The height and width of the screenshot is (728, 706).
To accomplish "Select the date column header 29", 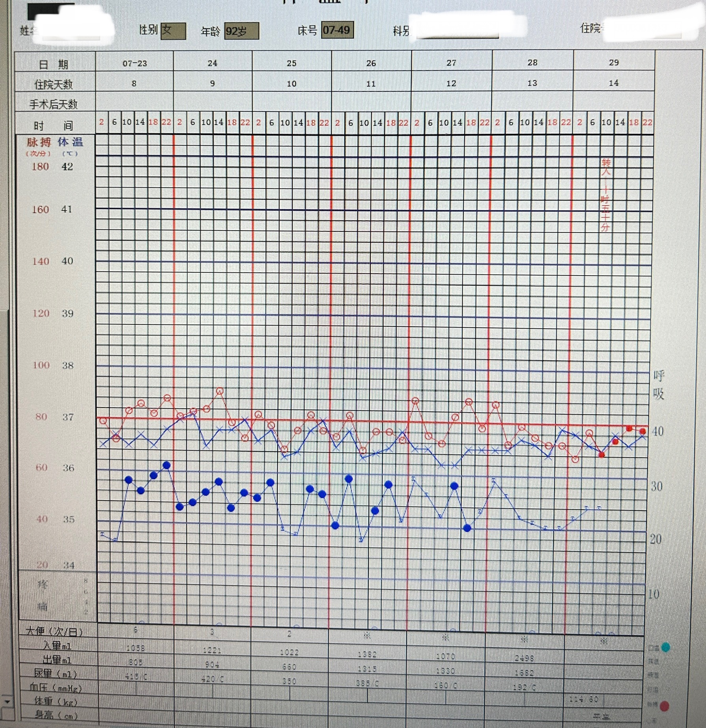I will tap(614, 63).
